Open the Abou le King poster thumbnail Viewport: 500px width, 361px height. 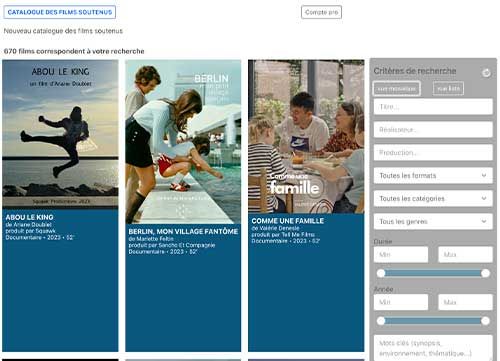[60, 134]
